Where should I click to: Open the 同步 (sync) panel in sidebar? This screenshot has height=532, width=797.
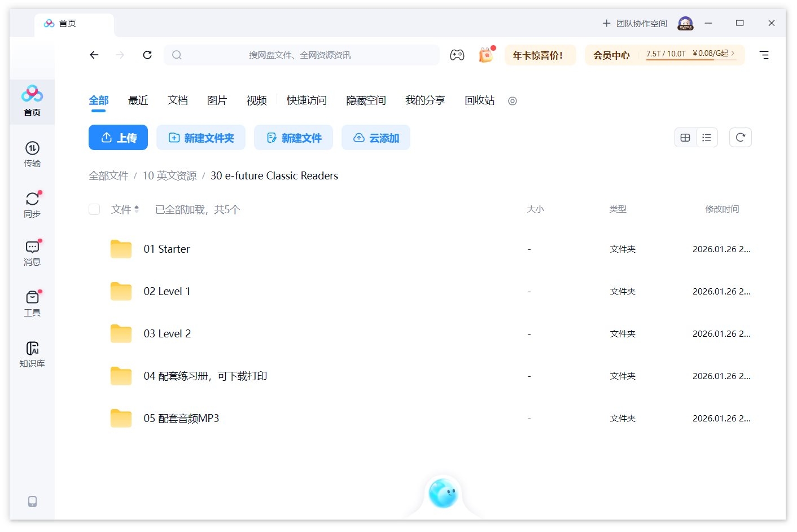pyautogui.click(x=32, y=203)
